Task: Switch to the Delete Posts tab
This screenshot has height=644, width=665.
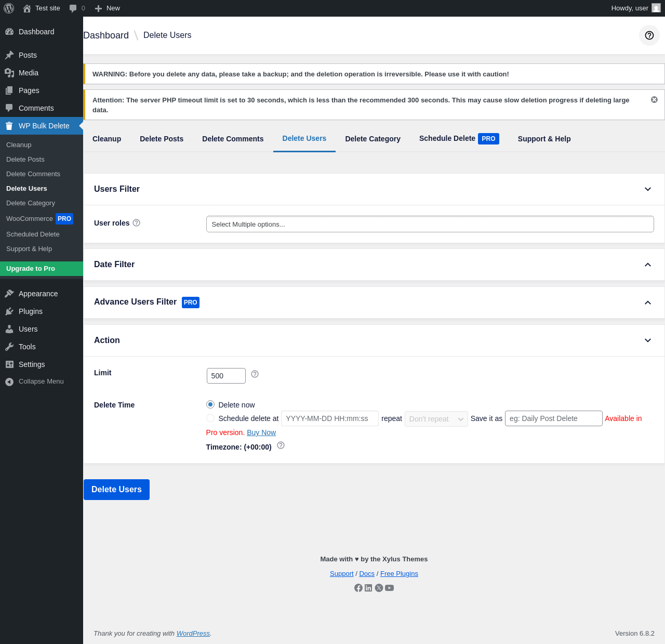Action: (162, 139)
